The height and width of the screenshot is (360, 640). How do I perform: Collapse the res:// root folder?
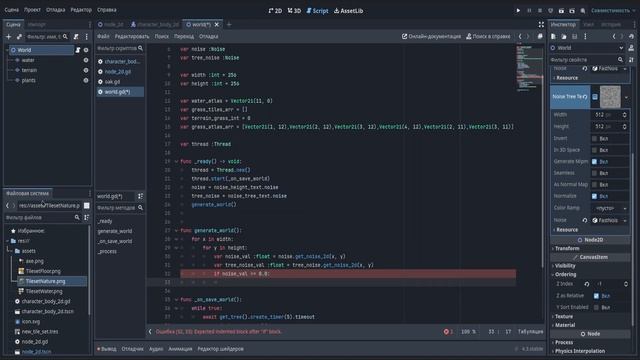pyautogui.click(x=7, y=241)
